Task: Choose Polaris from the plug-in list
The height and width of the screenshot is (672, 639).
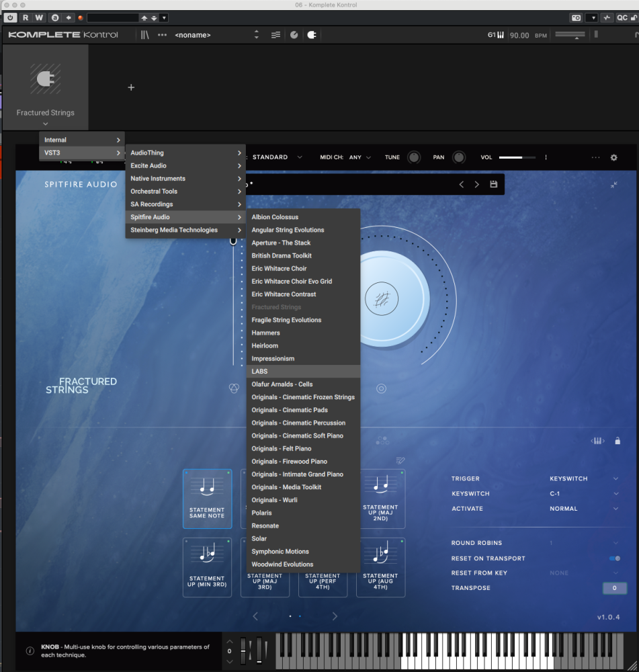Action: coord(304,513)
